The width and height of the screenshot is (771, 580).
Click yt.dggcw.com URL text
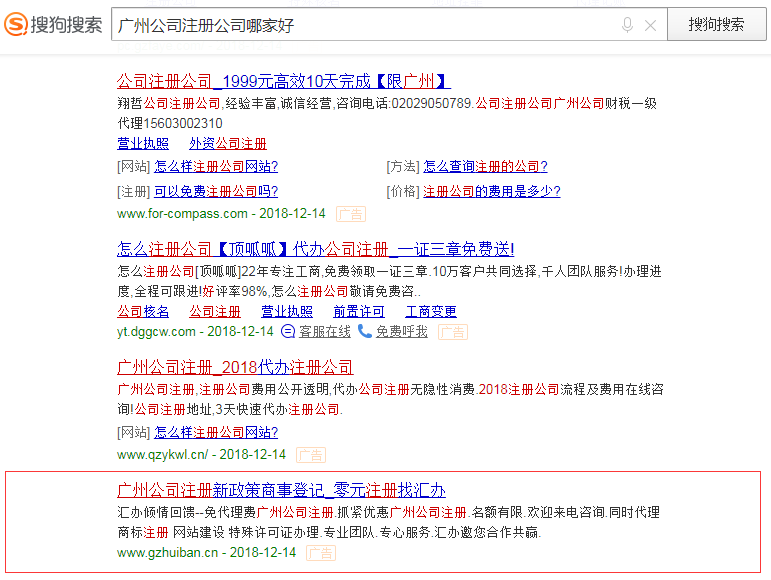pos(156,332)
